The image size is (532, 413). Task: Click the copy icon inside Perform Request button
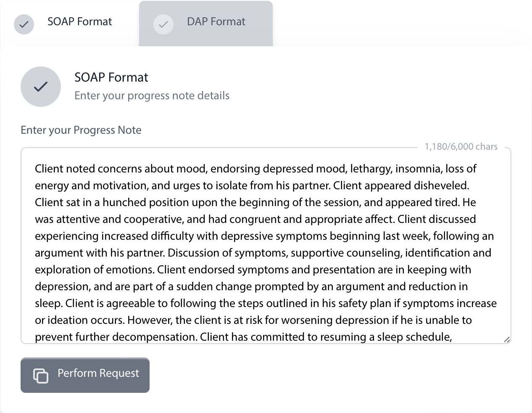(x=41, y=376)
